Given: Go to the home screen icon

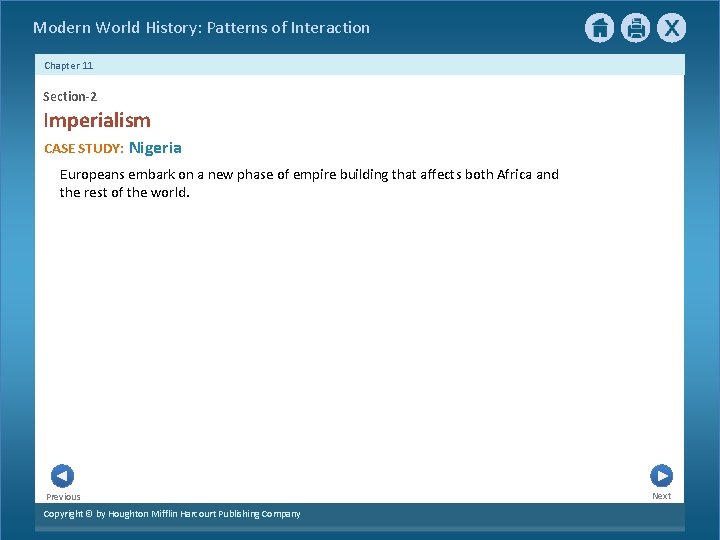Looking at the screenshot, I should pos(599,28).
